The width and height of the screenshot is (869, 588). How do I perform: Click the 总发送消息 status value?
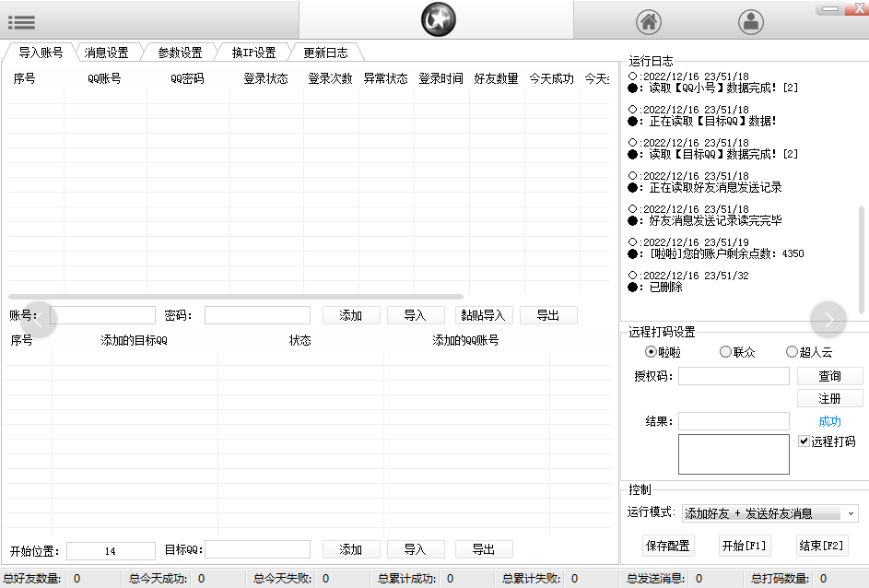(x=699, y=579)
